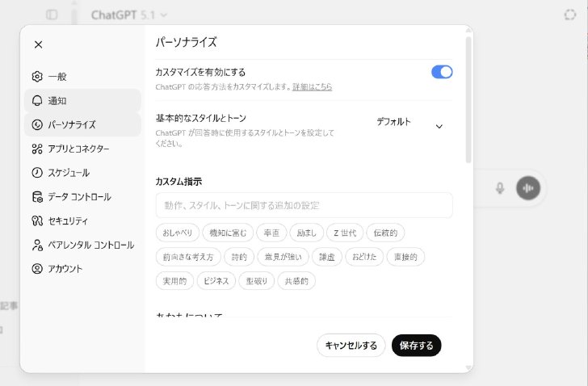Select the 謙虚 trait chip

coord(327,257)
